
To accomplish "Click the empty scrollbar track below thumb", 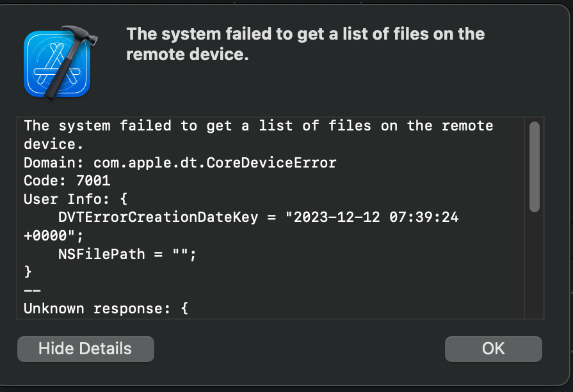I will (534, 265).
